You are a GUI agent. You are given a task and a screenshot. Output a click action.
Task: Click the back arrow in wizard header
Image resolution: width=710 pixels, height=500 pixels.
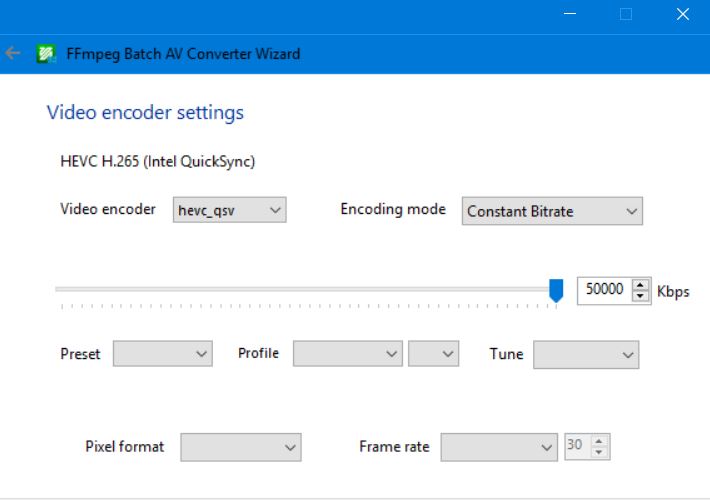pos(13,54)
